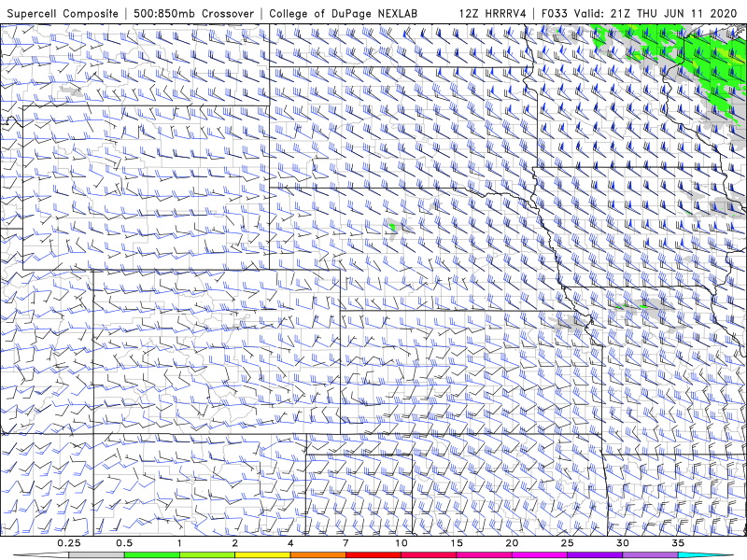Click the colorbar value 10
Image resolution: width=747 pixels, height=560 pixels.
pyautogui.click(x=402, y=543)
